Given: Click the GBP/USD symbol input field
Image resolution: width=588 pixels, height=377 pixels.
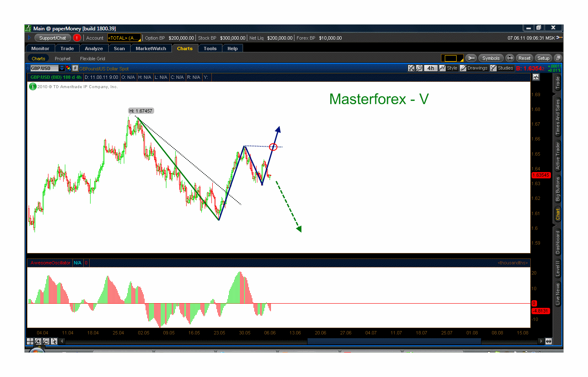Looking at the screenshot, I should click(x=44, y=68).
